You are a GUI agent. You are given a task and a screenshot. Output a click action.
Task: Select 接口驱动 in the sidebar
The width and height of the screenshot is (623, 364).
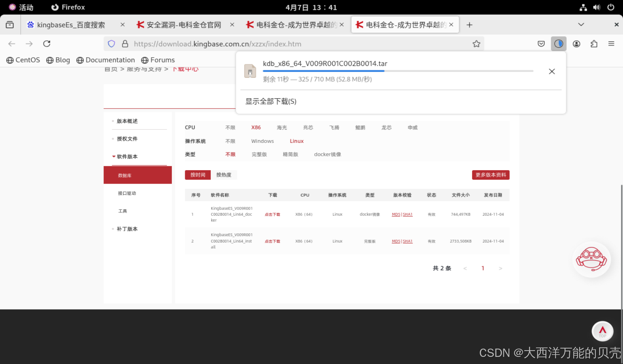click(x=127, y=193)
